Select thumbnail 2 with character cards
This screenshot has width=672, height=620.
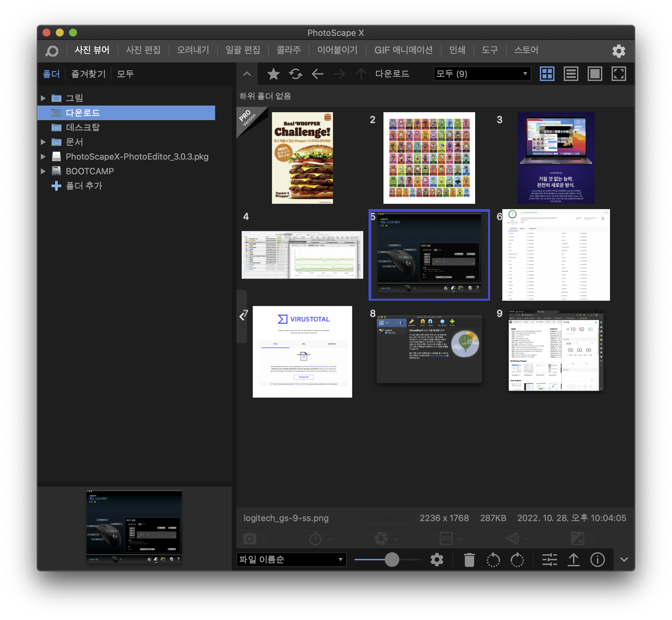(x=429, y=158)
